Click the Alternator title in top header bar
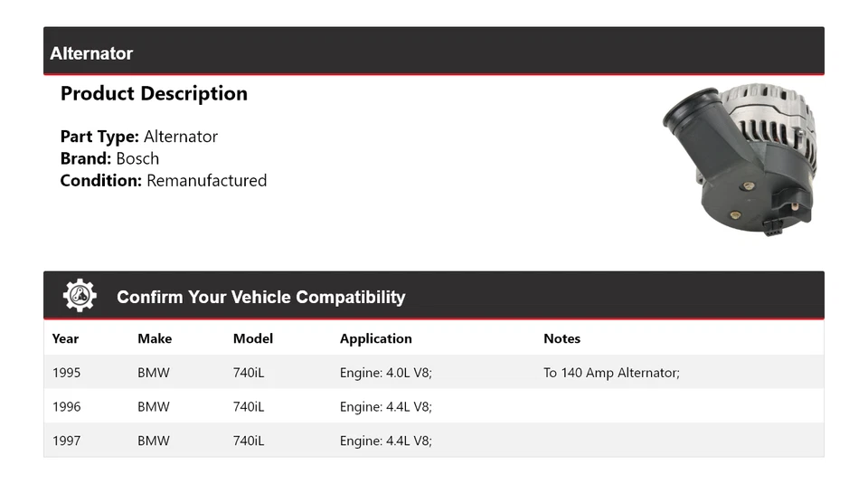 point(91,53)
